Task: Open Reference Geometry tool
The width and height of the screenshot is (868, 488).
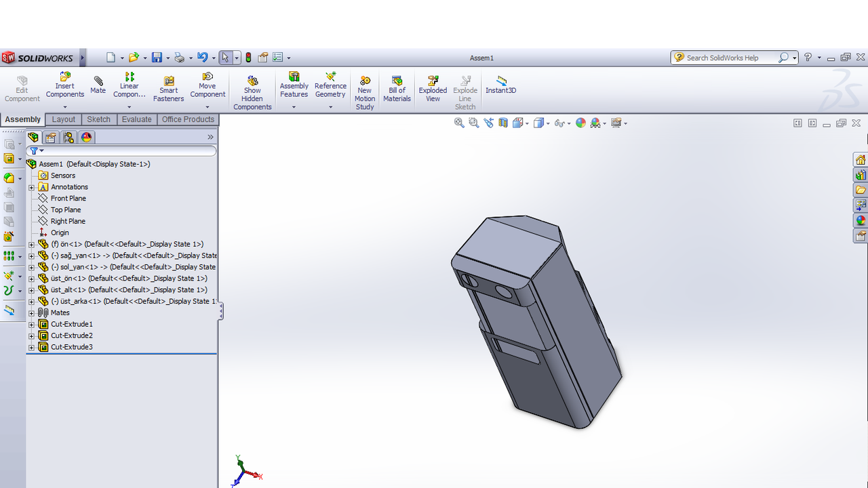Action: pyautogui.click(x=331, y=85)
